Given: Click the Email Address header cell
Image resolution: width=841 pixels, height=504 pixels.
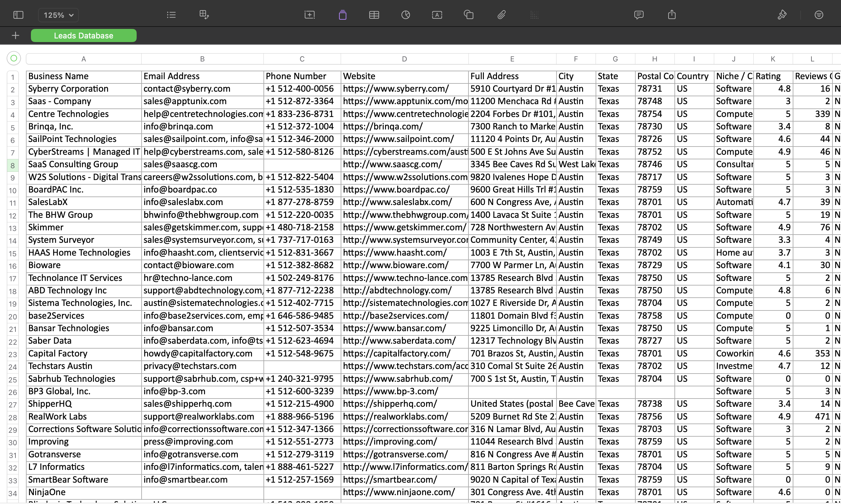Looking at the screenshot, I should pos(202,77).
